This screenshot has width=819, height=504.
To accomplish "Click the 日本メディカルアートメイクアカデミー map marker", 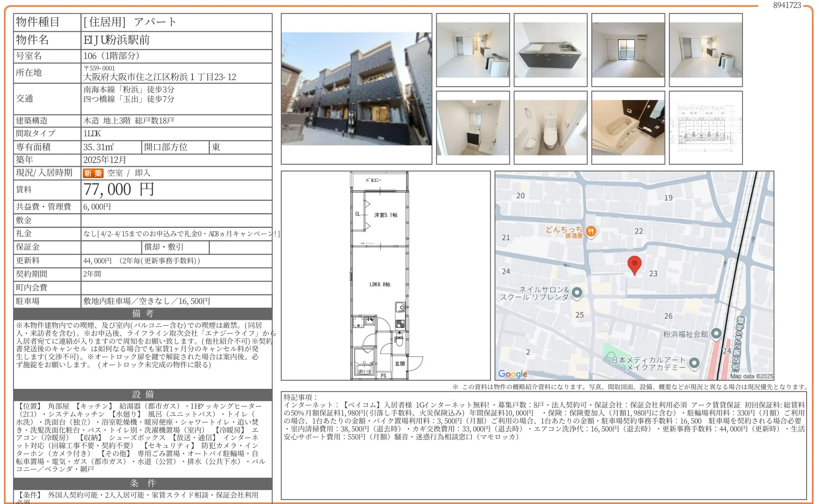I will pyautogui.click(x=694, y=363).
